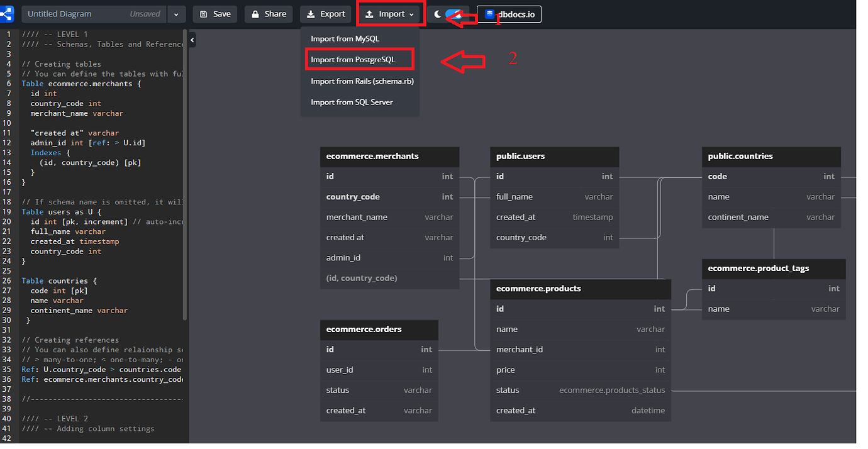Click the Save button
The height and width of the screenshot is (449, 868).
pyautogui.click(x=215, y=14)
